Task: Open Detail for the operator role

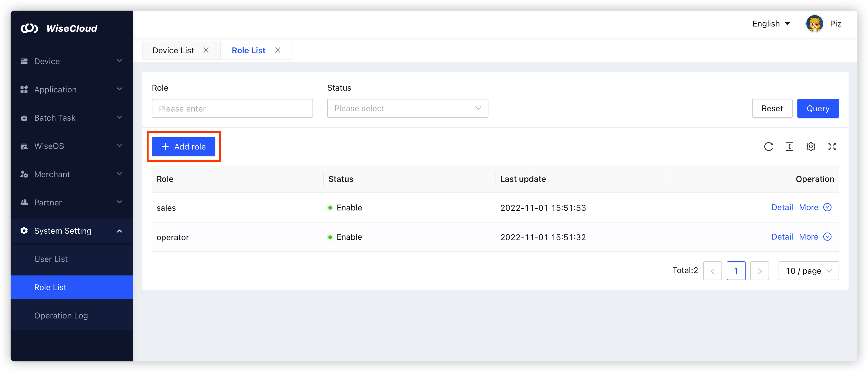Action: point(782,237)
